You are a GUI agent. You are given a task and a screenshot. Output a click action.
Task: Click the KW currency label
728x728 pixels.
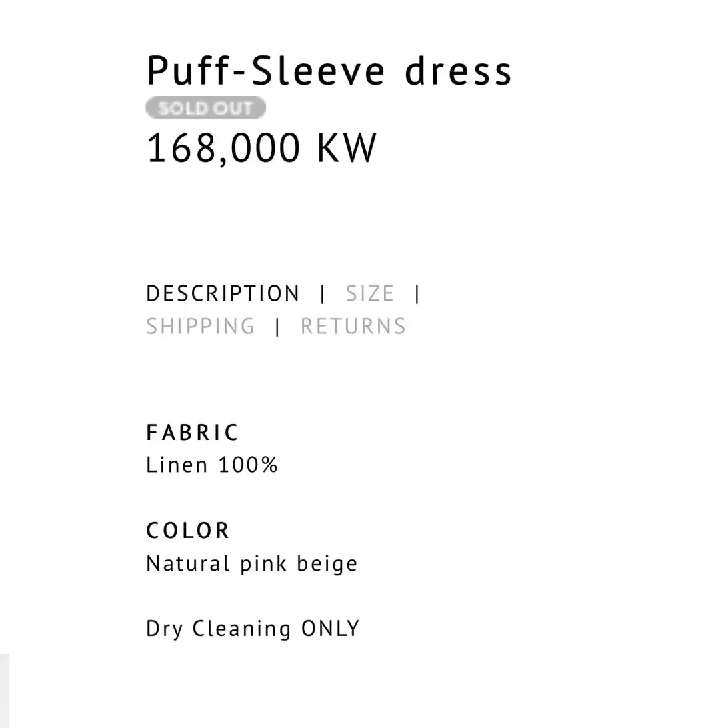coord(347,148)
